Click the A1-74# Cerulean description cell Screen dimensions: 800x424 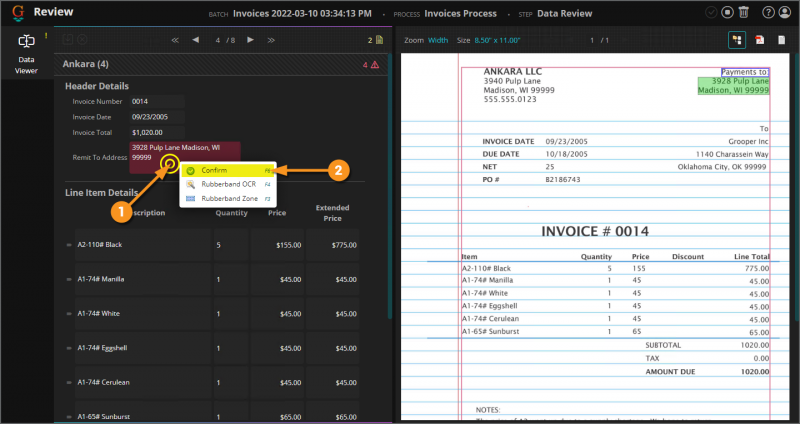click(x=143, y=382)
